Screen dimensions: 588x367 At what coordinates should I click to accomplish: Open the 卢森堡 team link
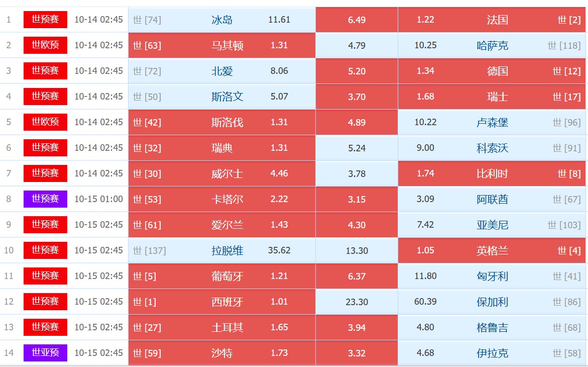pyautogui.click(x=492, y=122)
